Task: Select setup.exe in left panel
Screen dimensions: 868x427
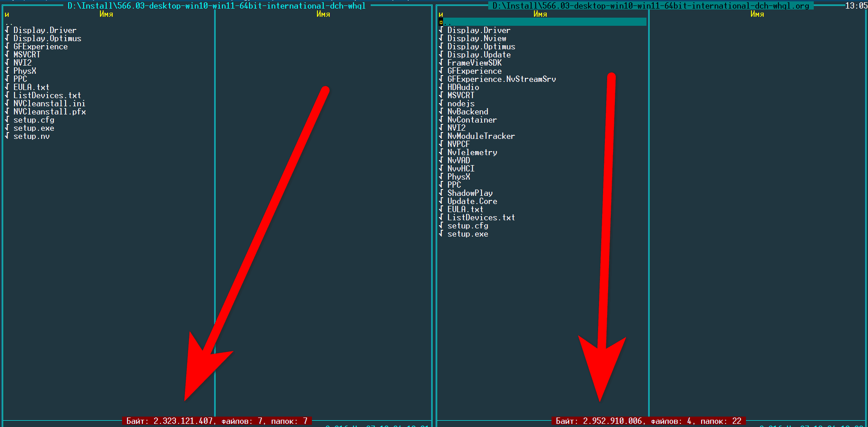Action: click(33, 128)
